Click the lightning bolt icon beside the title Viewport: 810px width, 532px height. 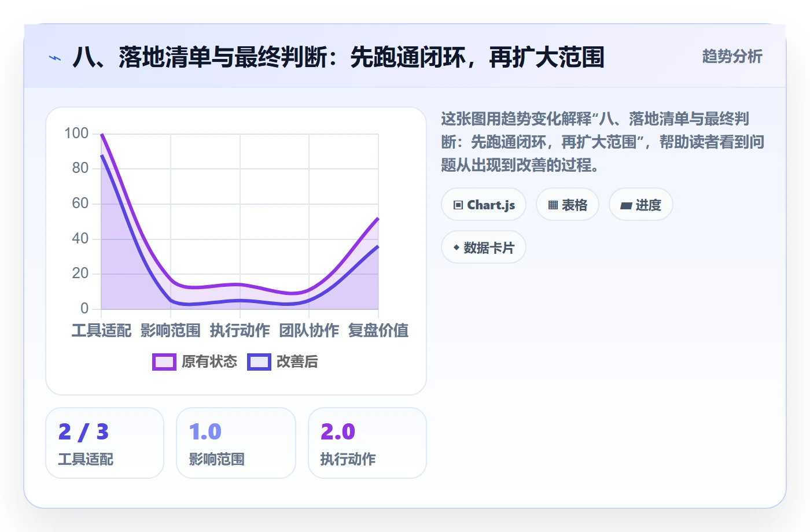(55, 58)
